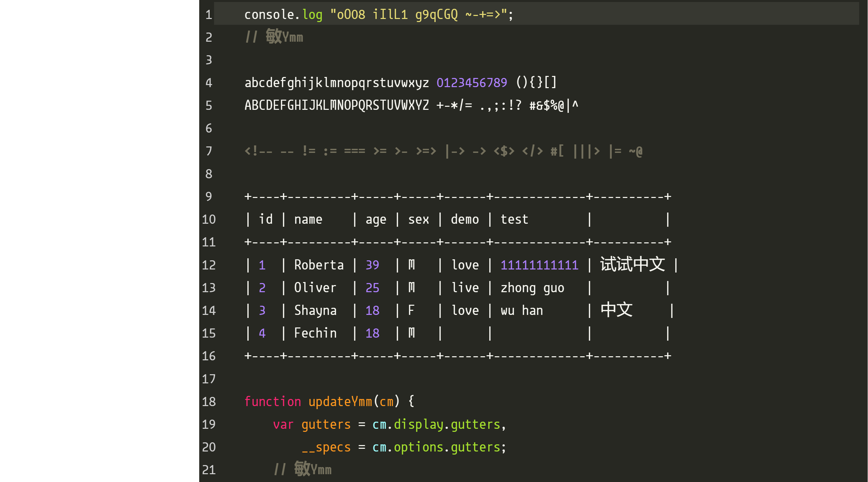Click the '试试中文' cell on line 12

[x=633, y=264]
